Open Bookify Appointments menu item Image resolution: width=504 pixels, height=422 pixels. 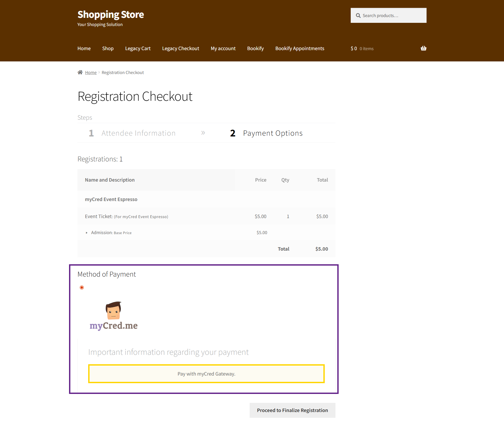[300, 49]
